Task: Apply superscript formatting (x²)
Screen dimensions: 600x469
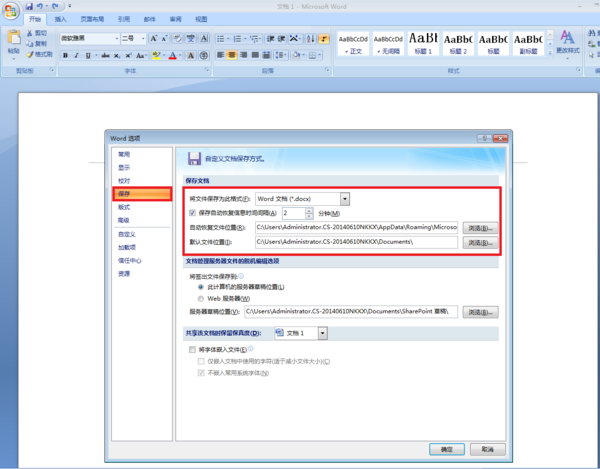Action: pos(129,55)
